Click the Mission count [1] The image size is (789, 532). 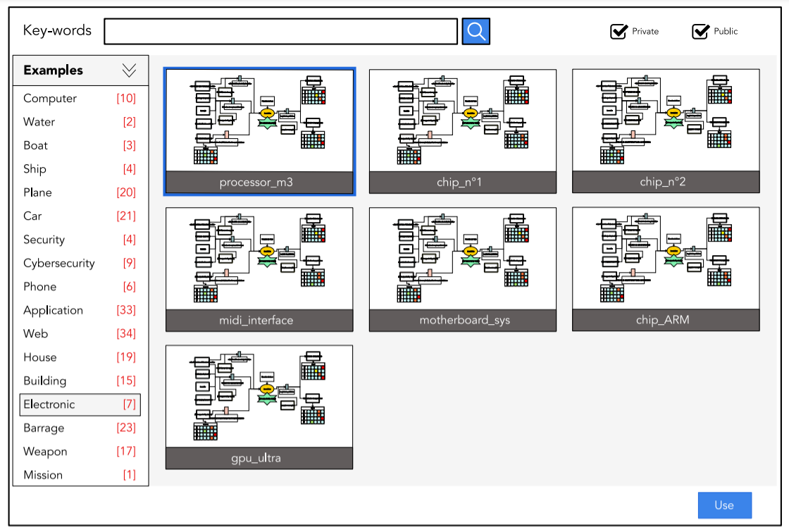tap(130, 475)
